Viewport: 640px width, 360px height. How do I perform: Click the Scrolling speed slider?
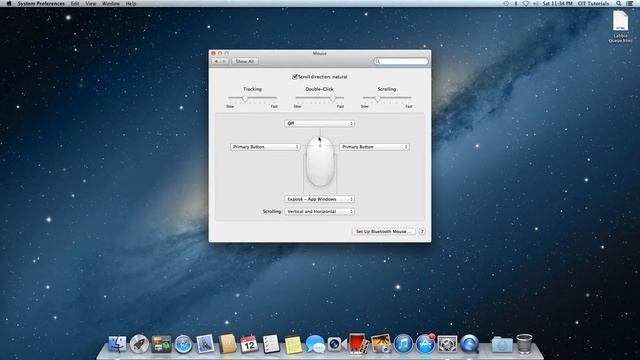(x=387, y=98)
